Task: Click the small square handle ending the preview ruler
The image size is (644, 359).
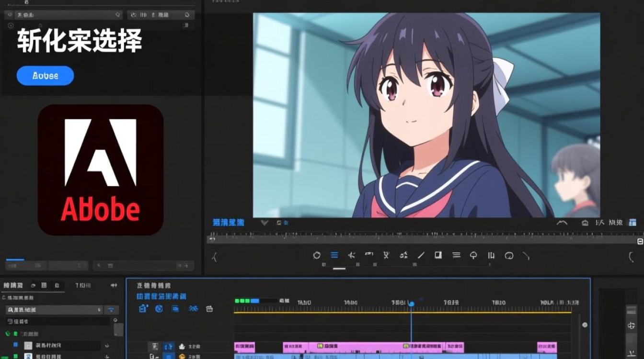Action: [x=640, y=241]
